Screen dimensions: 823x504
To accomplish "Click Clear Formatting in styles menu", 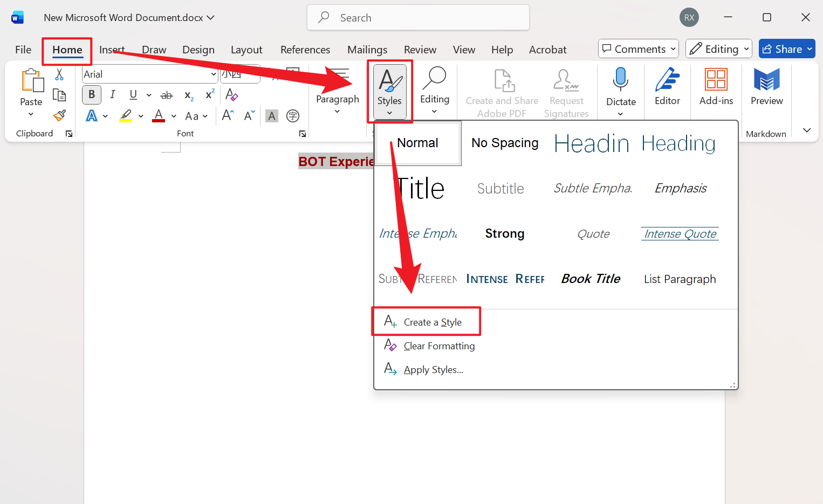I will tap(438, 346).
